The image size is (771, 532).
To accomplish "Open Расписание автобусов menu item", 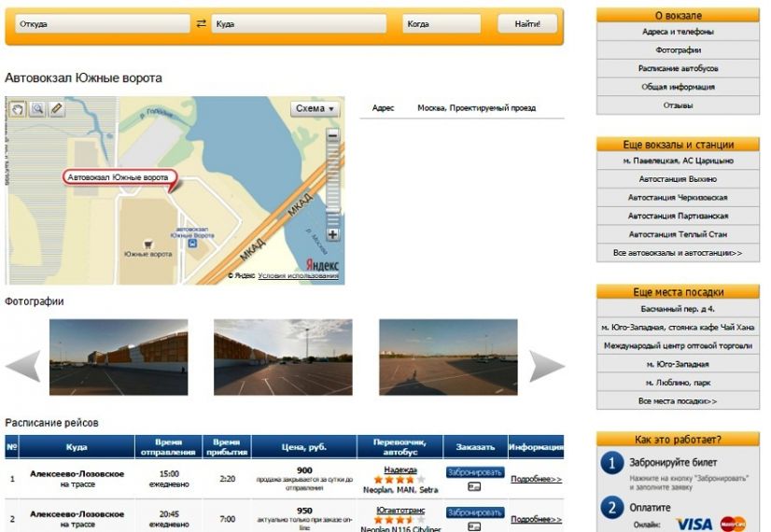I will tap(678, 69).
